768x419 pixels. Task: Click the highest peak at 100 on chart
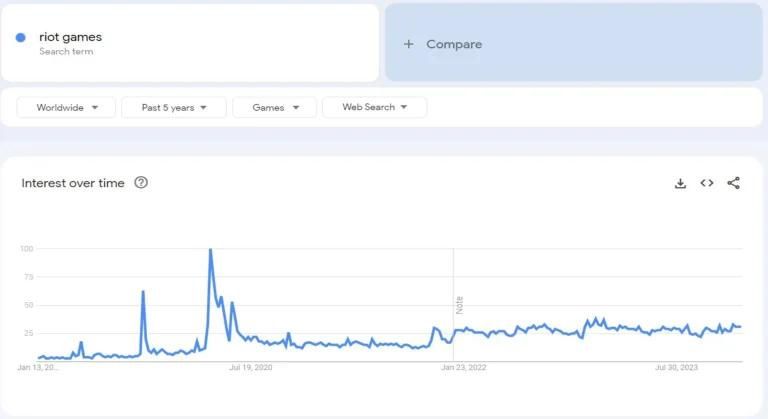211,250
